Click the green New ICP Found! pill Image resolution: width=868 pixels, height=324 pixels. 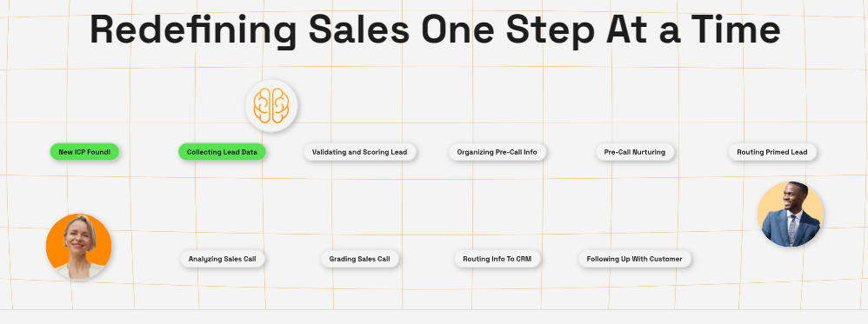[84, 151]
